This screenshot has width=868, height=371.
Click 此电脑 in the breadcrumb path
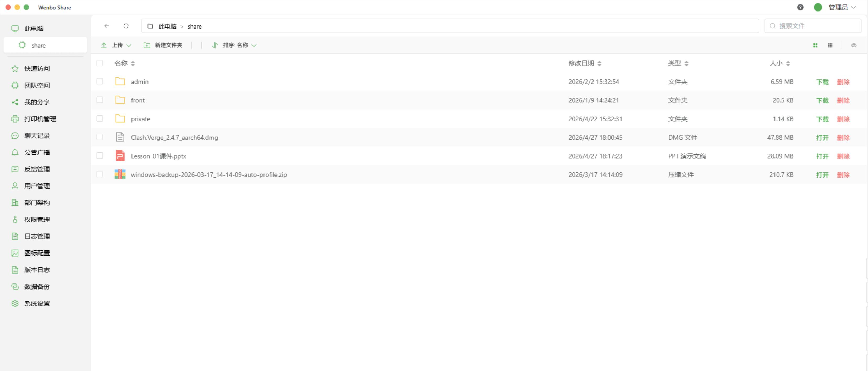pyautogui.click(x=167, y=26)
